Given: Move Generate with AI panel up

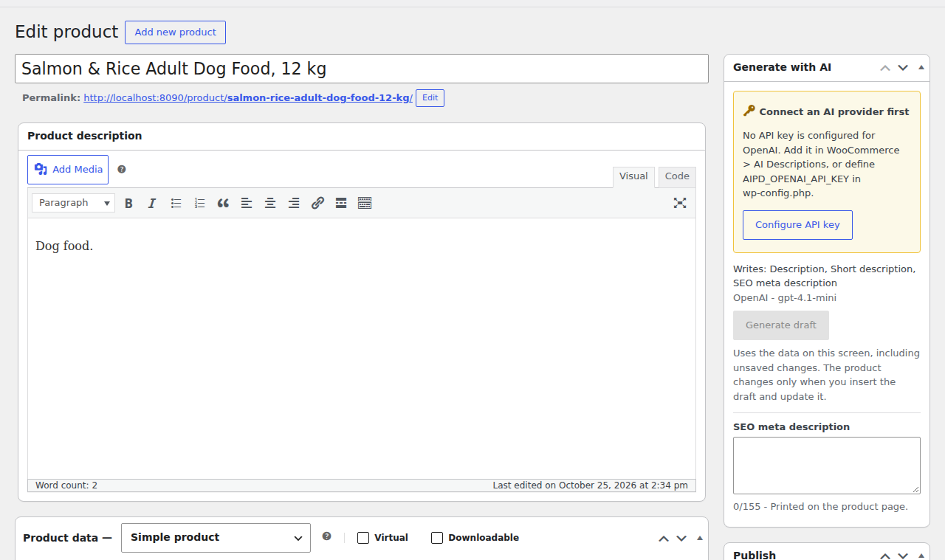Looking at the screenshot, I should [885, 67].
